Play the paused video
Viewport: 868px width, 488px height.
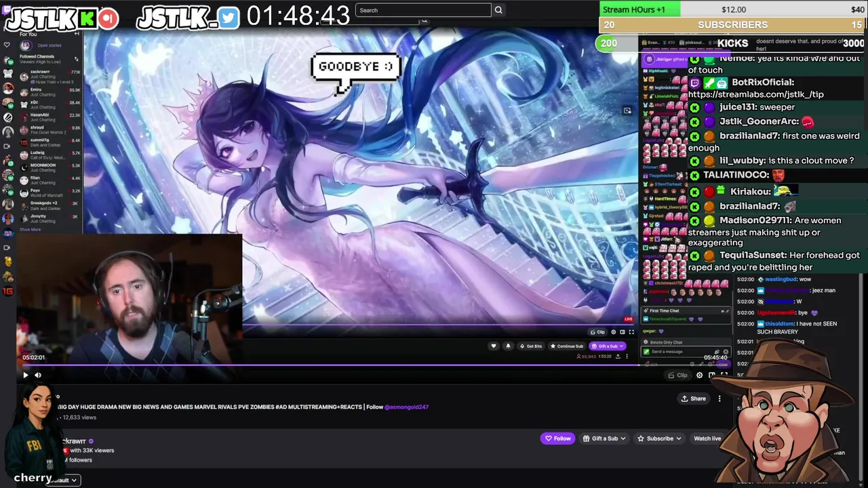(26, 375)
